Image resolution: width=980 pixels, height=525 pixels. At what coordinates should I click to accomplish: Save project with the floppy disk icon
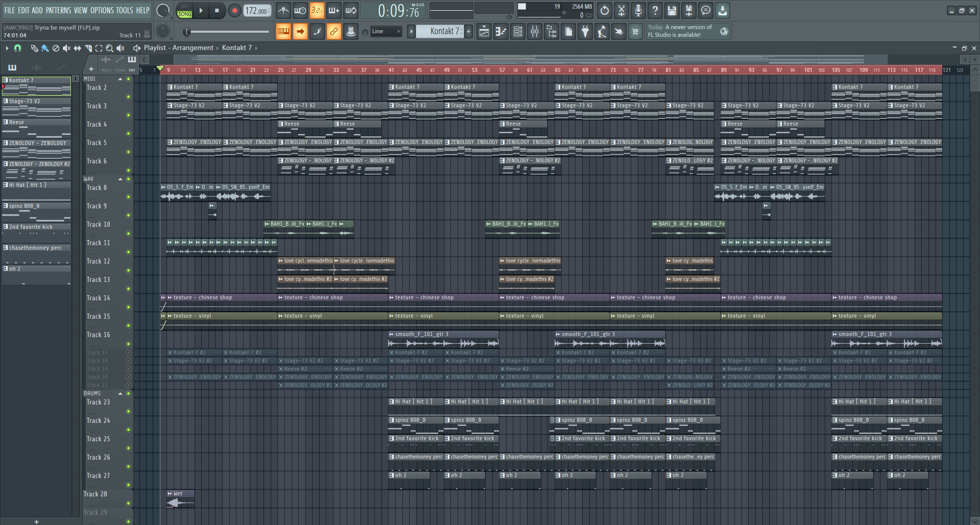[672, 10]
